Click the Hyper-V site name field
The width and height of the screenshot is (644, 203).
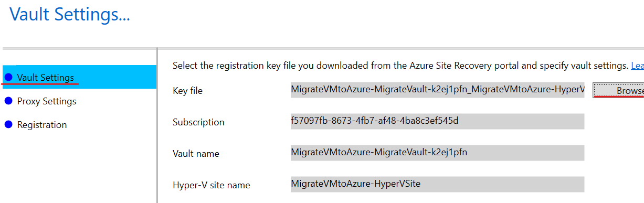tap(437, 184)
